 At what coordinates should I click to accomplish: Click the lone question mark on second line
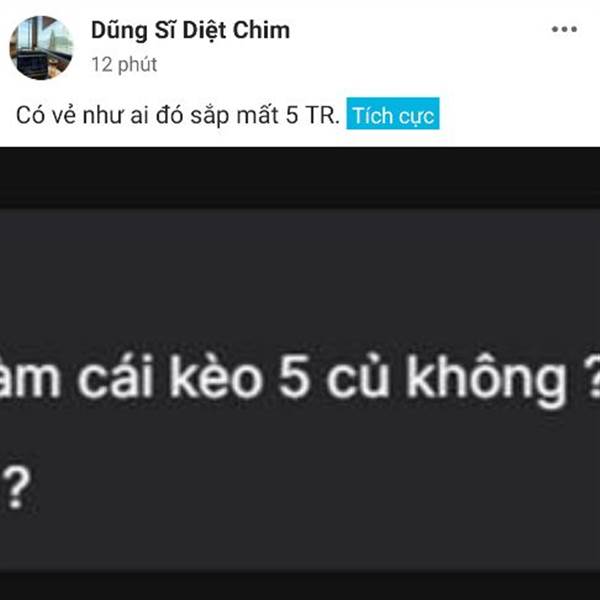16,489
